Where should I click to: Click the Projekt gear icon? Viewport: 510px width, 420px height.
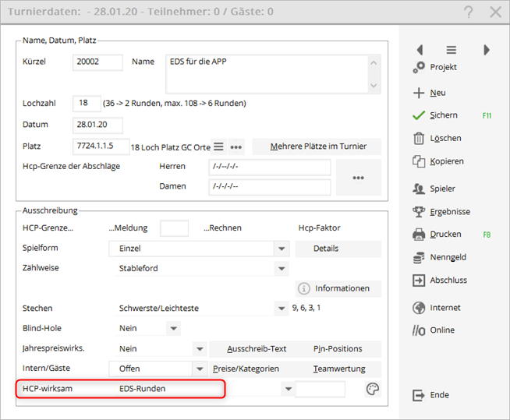coord(418,68)
